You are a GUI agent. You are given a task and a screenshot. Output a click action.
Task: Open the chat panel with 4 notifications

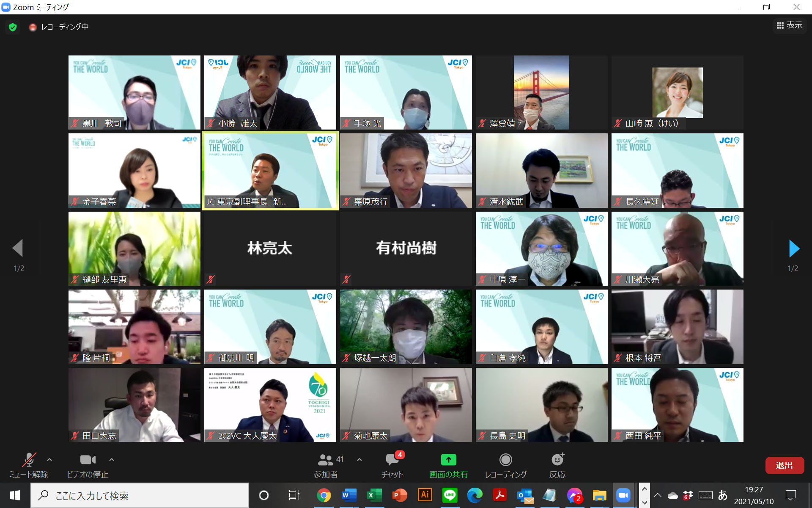point(392,460)
